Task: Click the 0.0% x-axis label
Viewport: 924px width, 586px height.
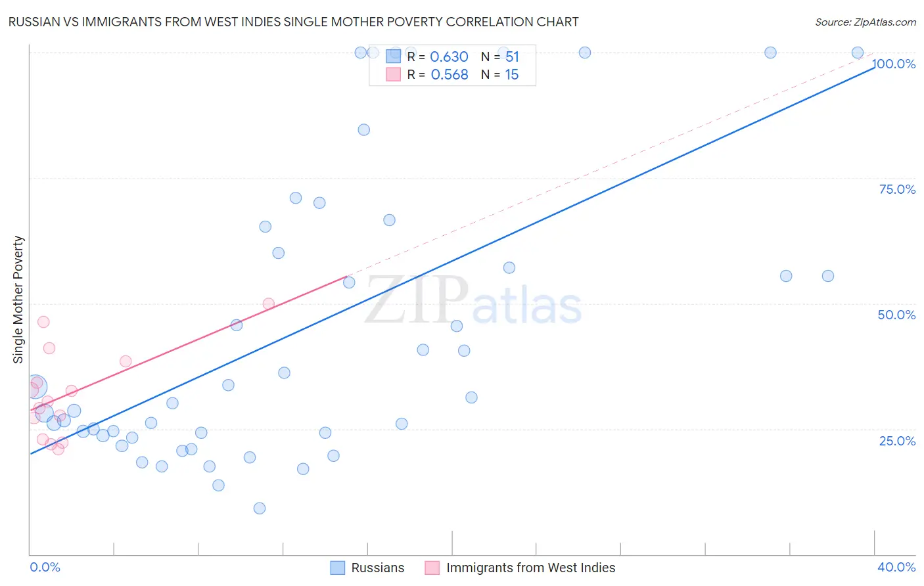Action: coord(45,567)
